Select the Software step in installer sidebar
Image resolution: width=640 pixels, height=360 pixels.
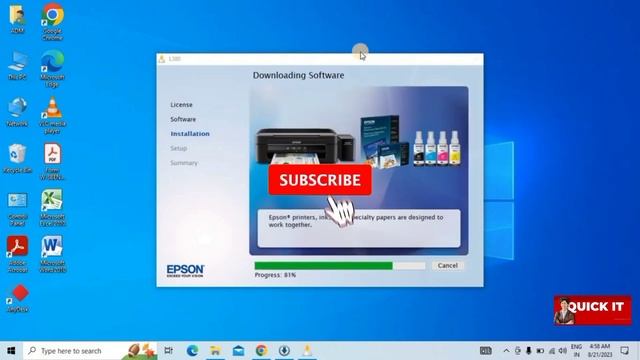(x=183, y=119)
